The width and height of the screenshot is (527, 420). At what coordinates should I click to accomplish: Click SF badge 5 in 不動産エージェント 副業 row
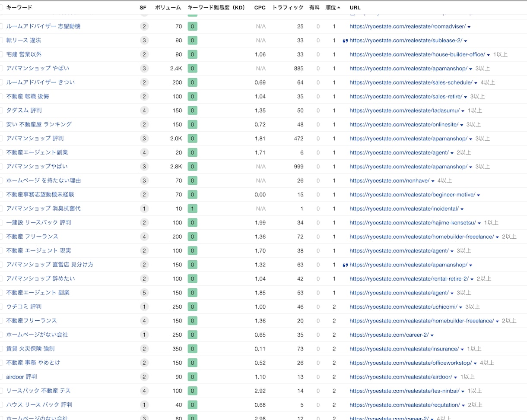point(144,293)
